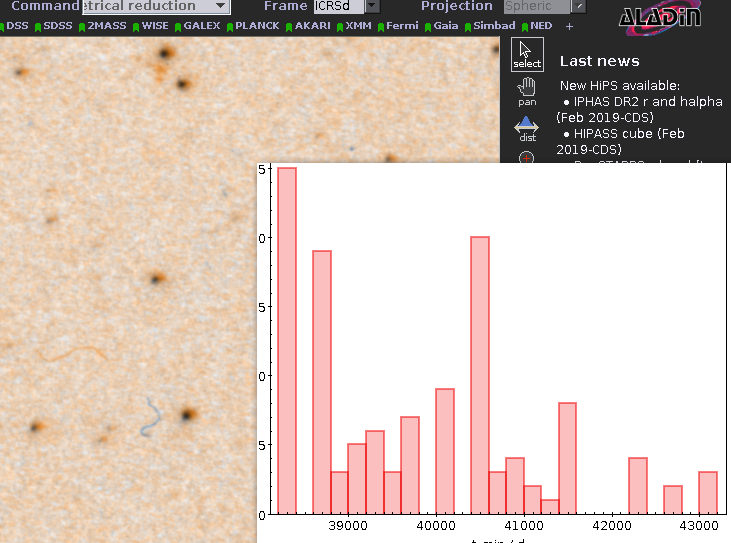Add a new bookmark with plus
The height and width of the screenshot is (543, 731).
569,27
